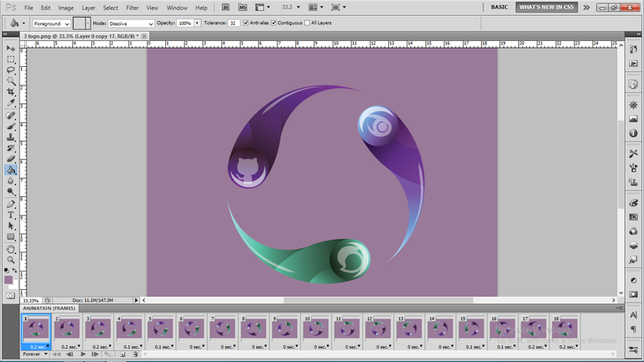
Task: Select the Horizontal Type tool
Action: (11, 215)
